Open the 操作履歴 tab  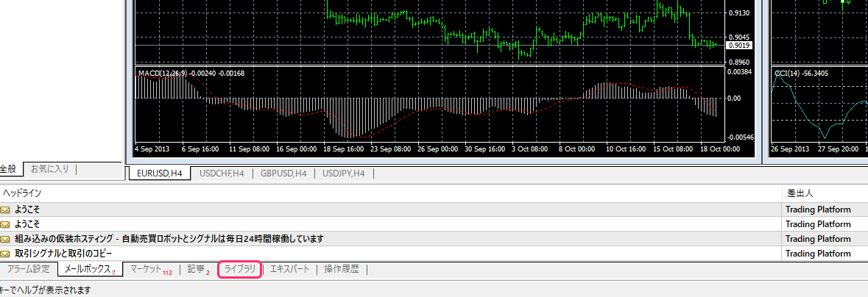[x=341, y=269]
